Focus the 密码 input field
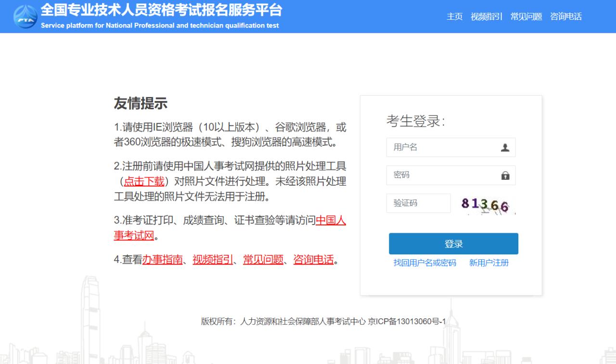The height and width of the screenshot is (364, 616). tap(451, 175)
